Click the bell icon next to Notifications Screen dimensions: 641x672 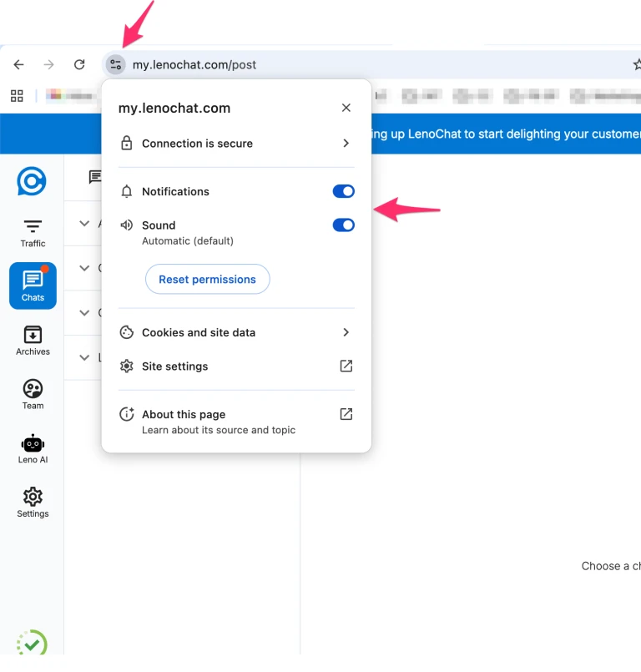click(x=126, y=191)
